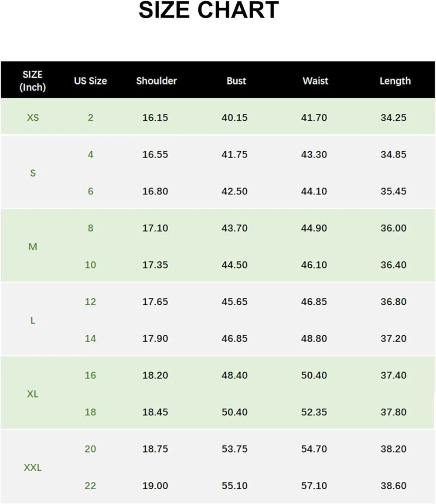Screen dimensions: 436x504
Task: Click the M size label
Action: click(33, 247)
